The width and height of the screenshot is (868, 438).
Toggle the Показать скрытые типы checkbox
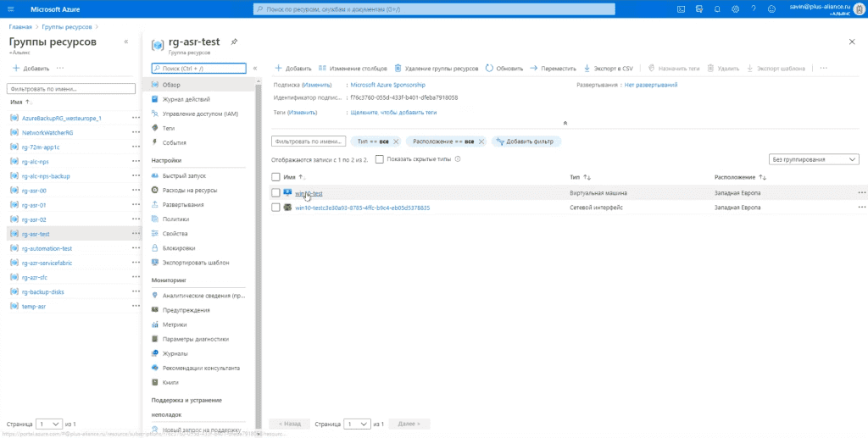coord(379,159)
